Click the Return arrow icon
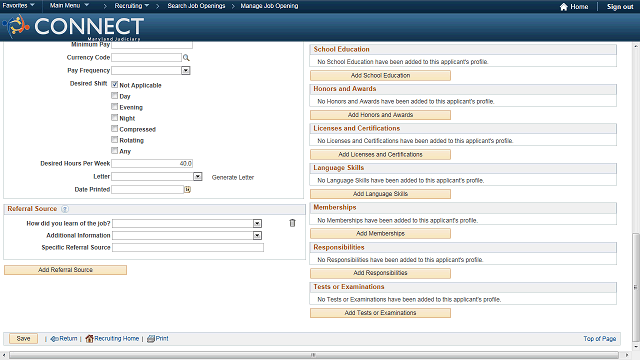This screenshot has height=360, width=640. point(54,339)
